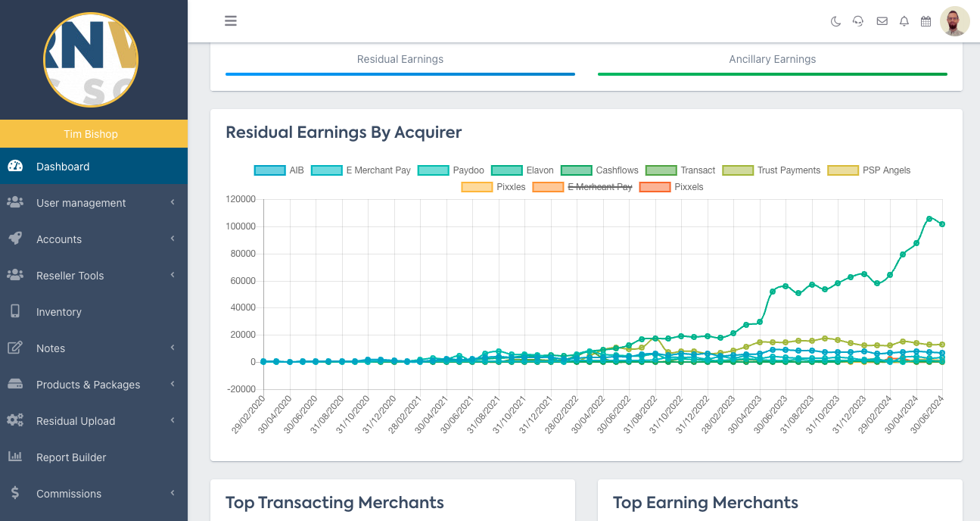Click the PSP Angels legend color swatch
This screenshot has height=521, width=980.
(843, 170)
